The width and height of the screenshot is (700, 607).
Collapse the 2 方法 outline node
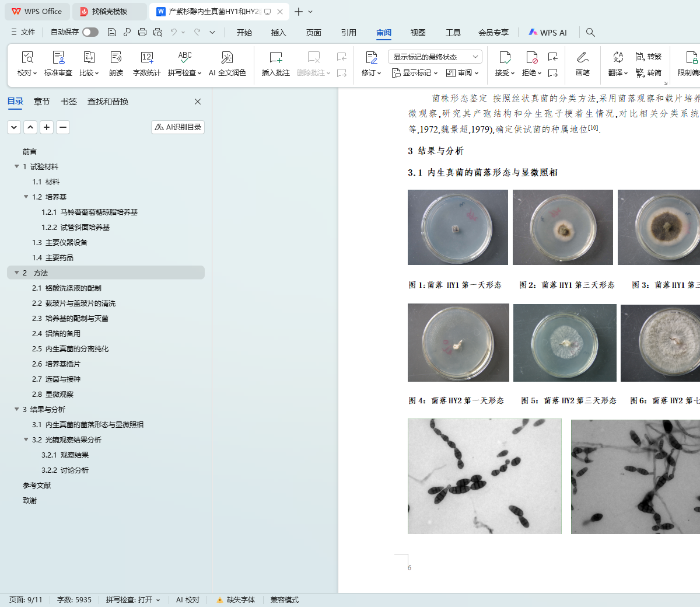pos(16,273)
